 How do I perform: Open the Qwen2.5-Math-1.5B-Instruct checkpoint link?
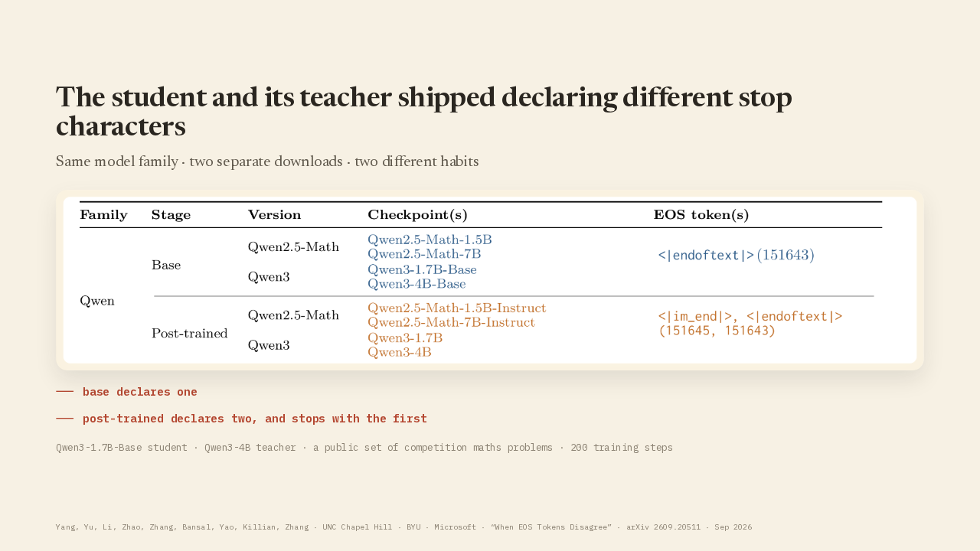click(457, 308)
